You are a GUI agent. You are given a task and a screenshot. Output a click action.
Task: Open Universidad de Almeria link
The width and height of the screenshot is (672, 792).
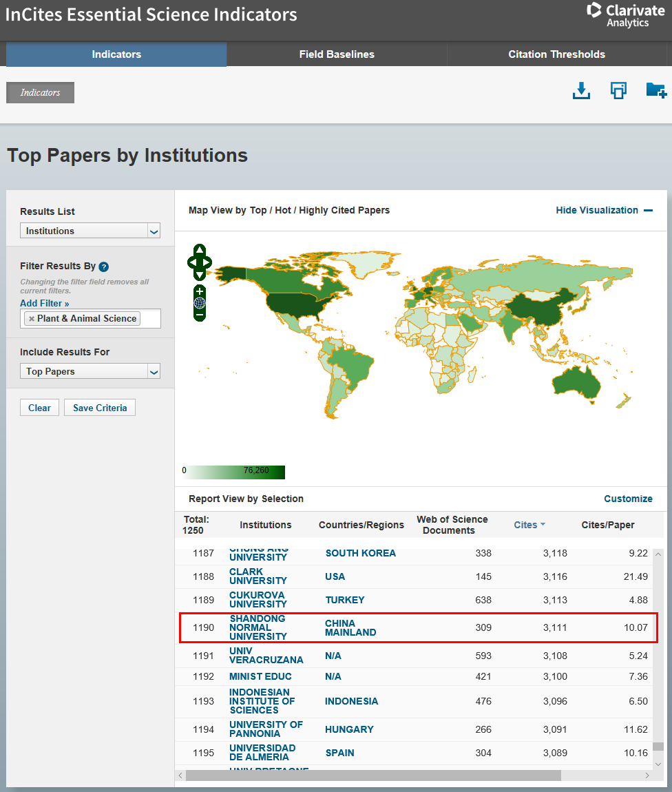[x=262, y=753]
